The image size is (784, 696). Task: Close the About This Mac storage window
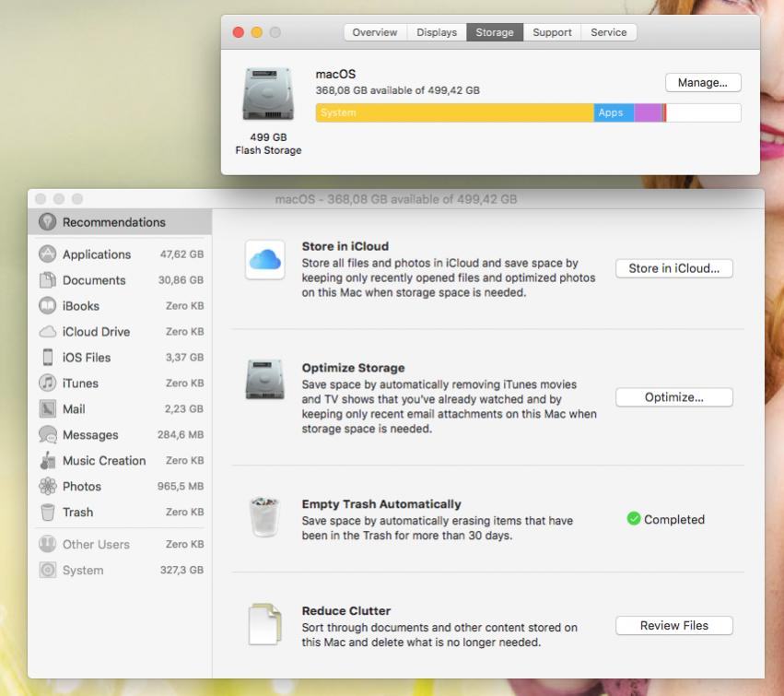tap(239, 32)
